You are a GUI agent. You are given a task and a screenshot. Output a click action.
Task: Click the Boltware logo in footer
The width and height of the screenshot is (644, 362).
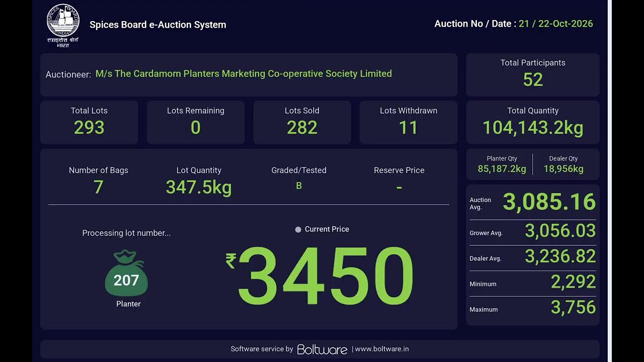coord(322,349)
